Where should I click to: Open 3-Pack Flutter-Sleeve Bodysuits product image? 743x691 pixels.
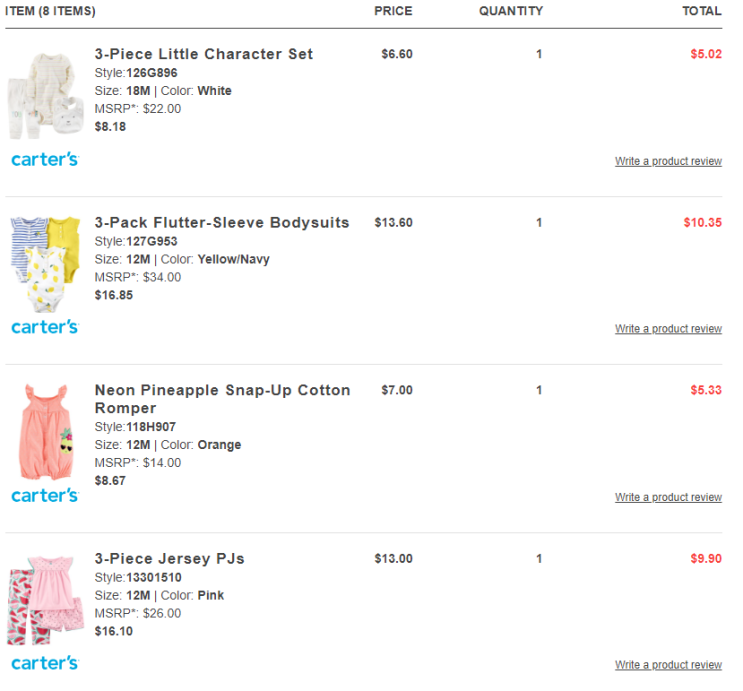[x=44, y=264]
